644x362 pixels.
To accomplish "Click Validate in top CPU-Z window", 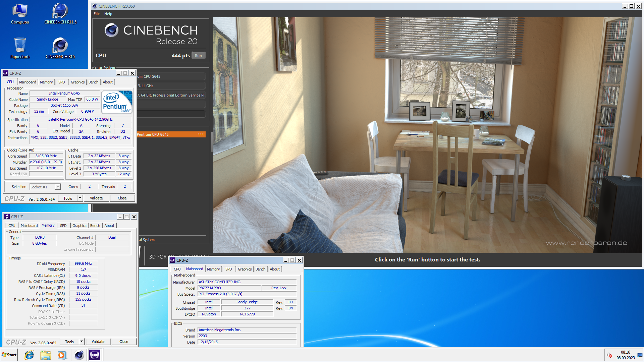I will point(96,198).
